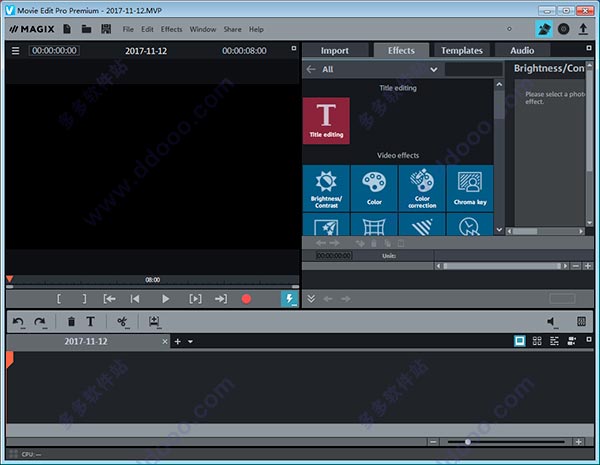Open the mixer icon beside speaker
The height and width of the screenshot is (465, 600).
pos(581,321)
